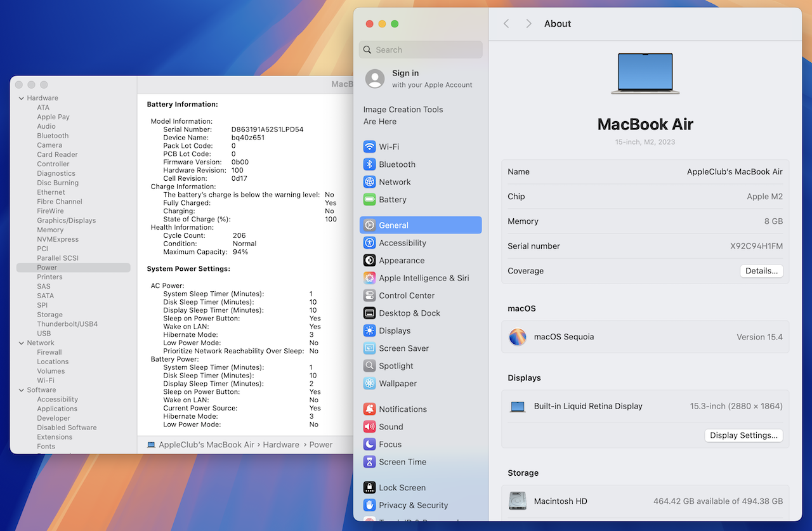The width and height of the screenshot is (812, 531).
Task: Click the MacBook Air laptop image
Action: pyautogui.click(x=645, y=74)
